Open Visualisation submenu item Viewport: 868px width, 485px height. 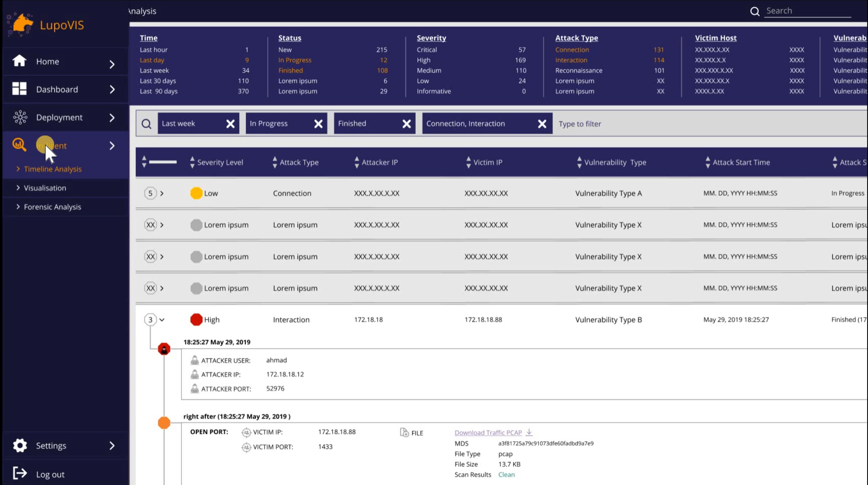pos(45,188)
